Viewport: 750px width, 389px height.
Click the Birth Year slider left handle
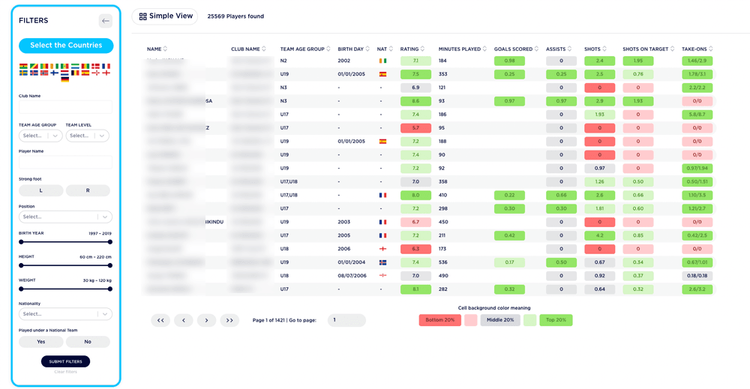click(x=21, y=242)
